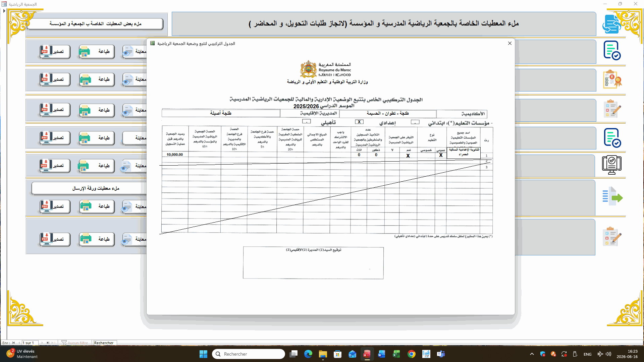Screen dimensions: 644x362
Task: Click the 10,000.00 balance cell in the report
Action: (175, 155)
